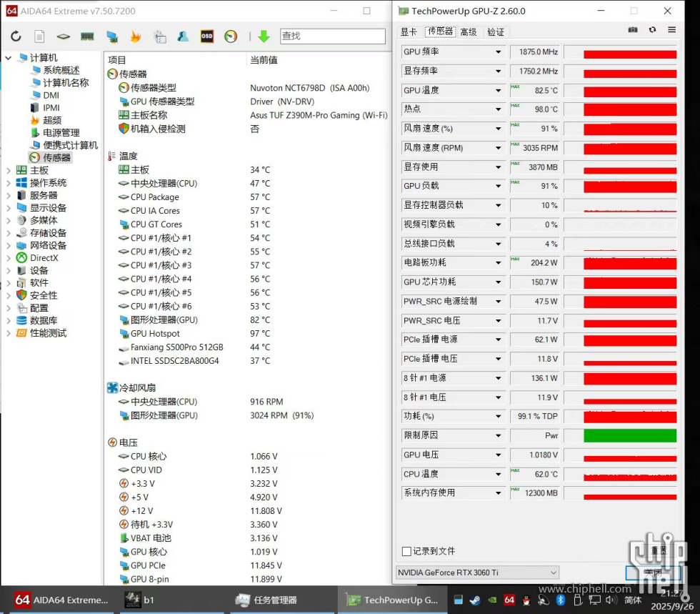Click the 关闭 button in GPU-Z
700x614 pixels.
point(651,573)
